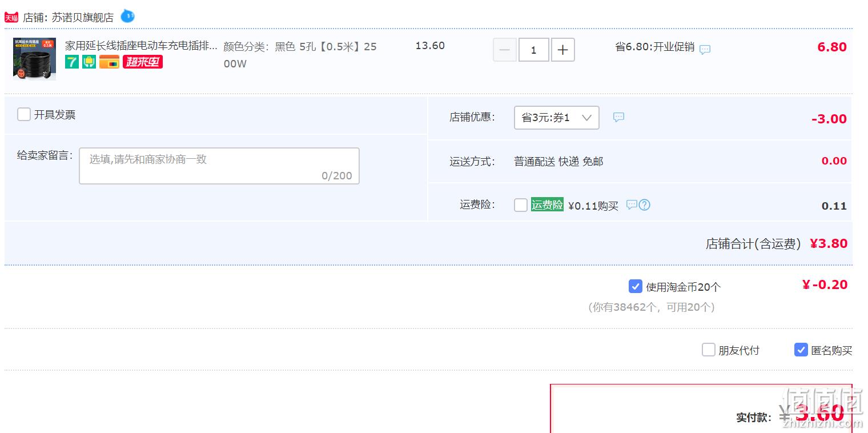Focus the quantity input field
The width and height of the screenshot is (868, 433).
(534, 50)
